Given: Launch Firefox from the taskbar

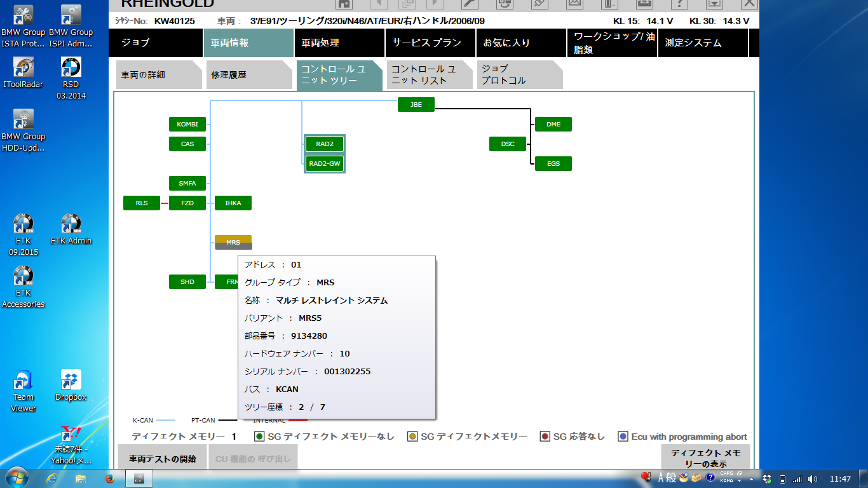Looking at the screenshot, I should click(x=109, y=478).
